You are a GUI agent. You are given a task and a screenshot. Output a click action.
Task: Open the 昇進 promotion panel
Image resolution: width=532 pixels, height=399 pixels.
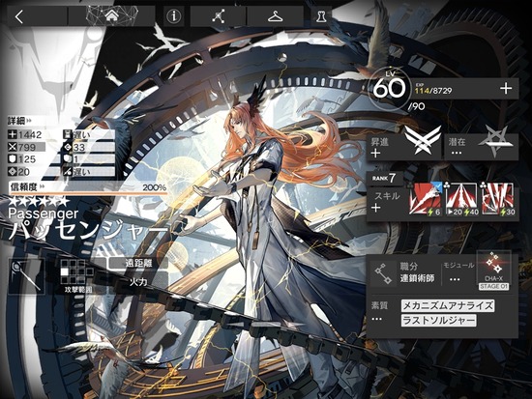[403, 146]
